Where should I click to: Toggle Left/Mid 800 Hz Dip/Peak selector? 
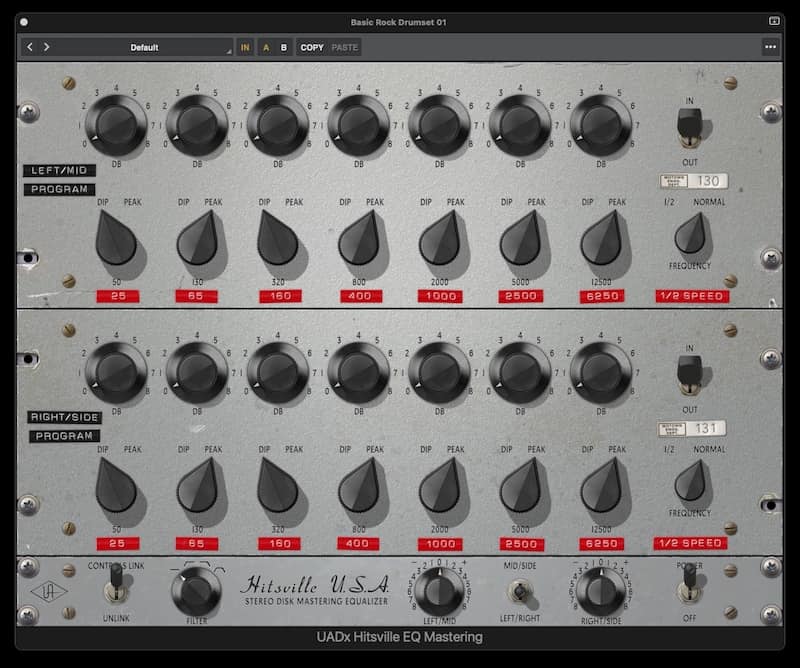coord(360,238)
